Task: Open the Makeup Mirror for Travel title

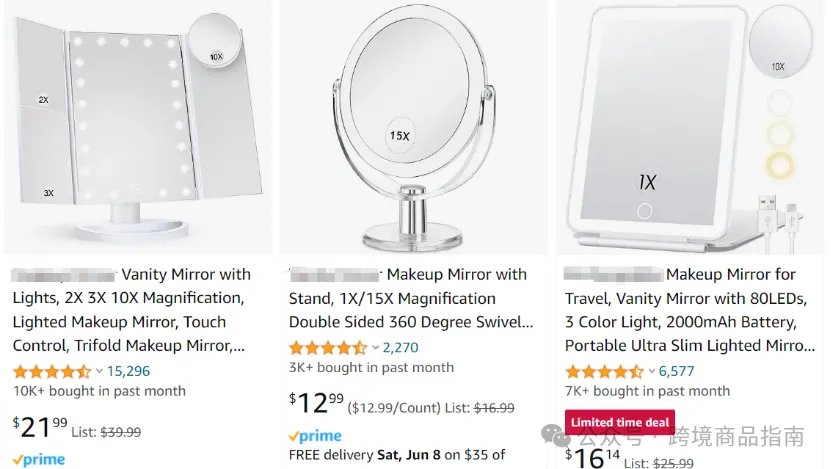Action: pyautogui.click(x=690, y=310)
